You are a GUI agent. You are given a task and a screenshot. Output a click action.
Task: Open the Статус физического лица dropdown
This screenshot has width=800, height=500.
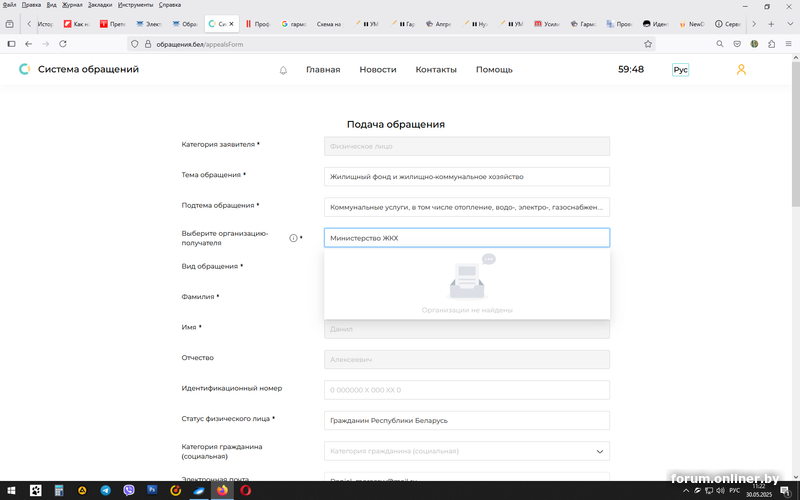coord(467,421)
